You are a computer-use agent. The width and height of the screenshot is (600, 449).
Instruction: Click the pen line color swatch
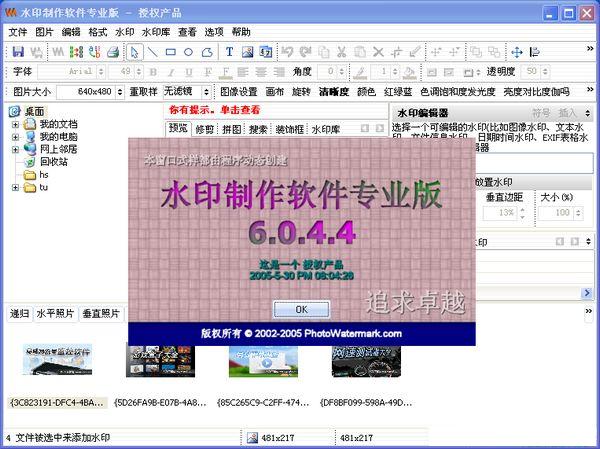click(360, 72)
